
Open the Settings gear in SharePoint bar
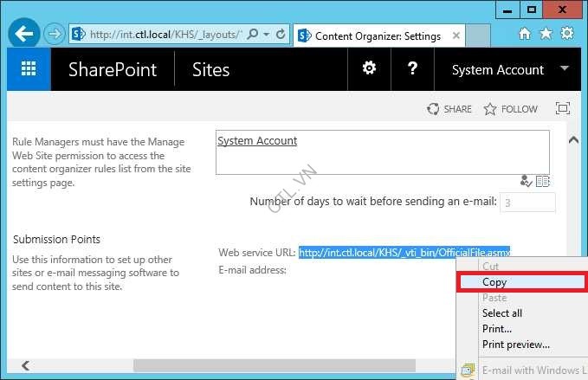(x=369, y=69)
